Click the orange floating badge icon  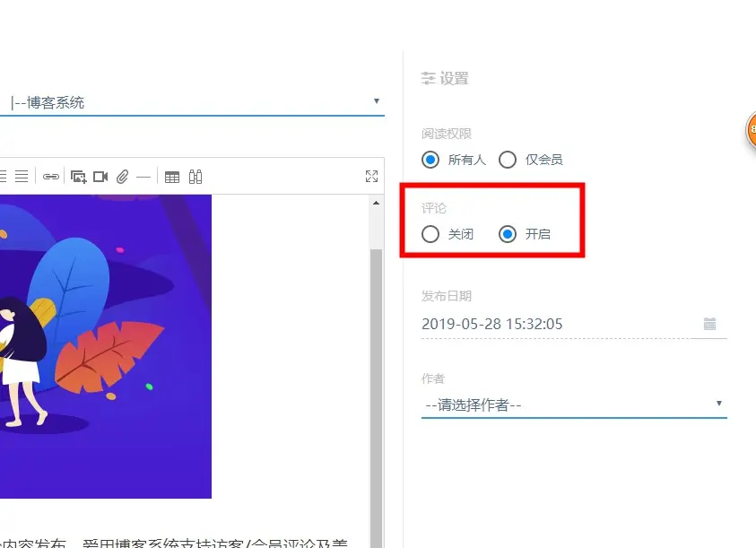click(751, 129)
